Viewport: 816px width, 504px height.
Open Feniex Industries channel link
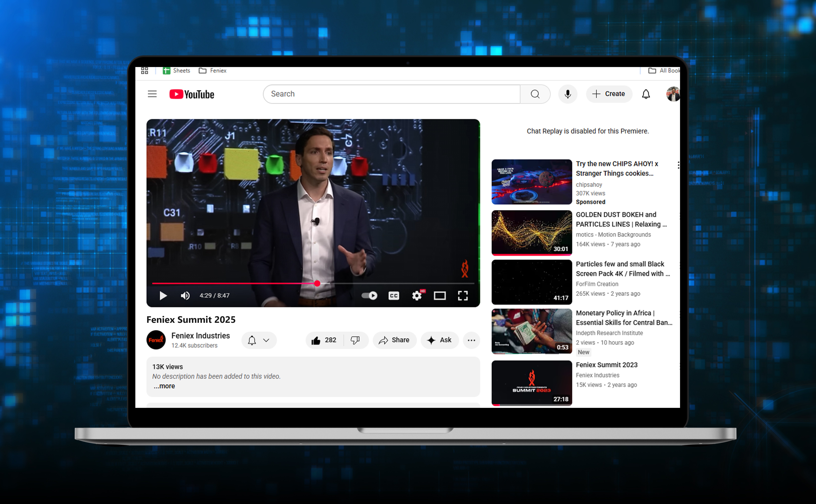coord(200,336)
